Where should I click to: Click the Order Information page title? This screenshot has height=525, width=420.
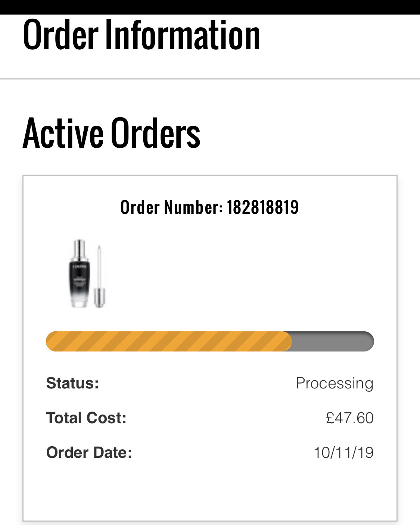141,35
